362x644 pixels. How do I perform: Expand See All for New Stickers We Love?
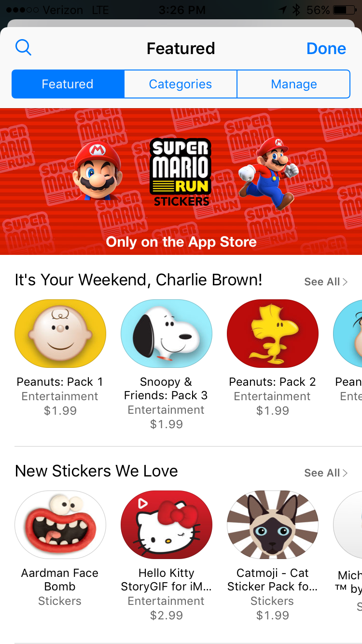[326, 473]
